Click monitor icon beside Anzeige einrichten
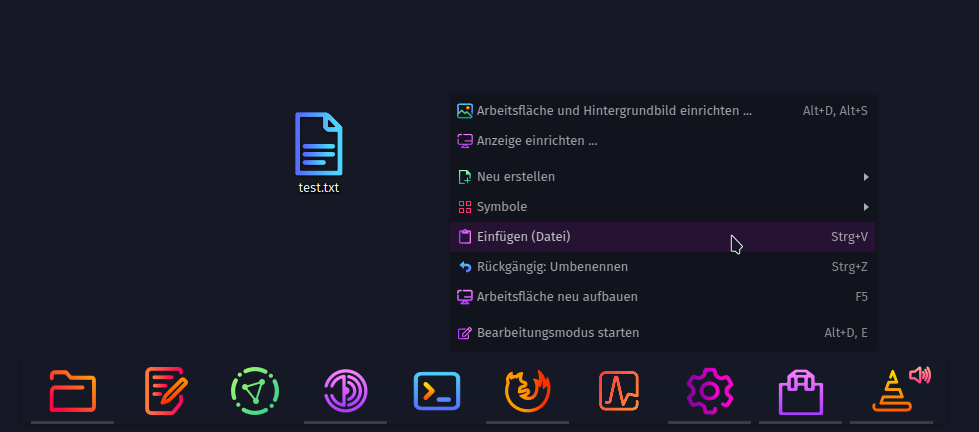This screenshot has width=979, height=432. [465, 141]
